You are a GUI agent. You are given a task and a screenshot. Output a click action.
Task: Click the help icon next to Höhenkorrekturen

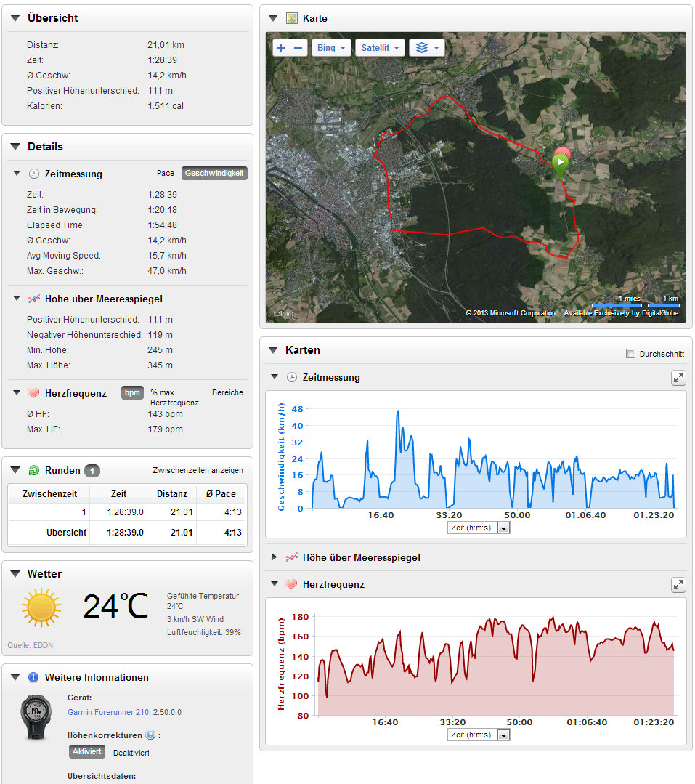[x=150, y=735]
